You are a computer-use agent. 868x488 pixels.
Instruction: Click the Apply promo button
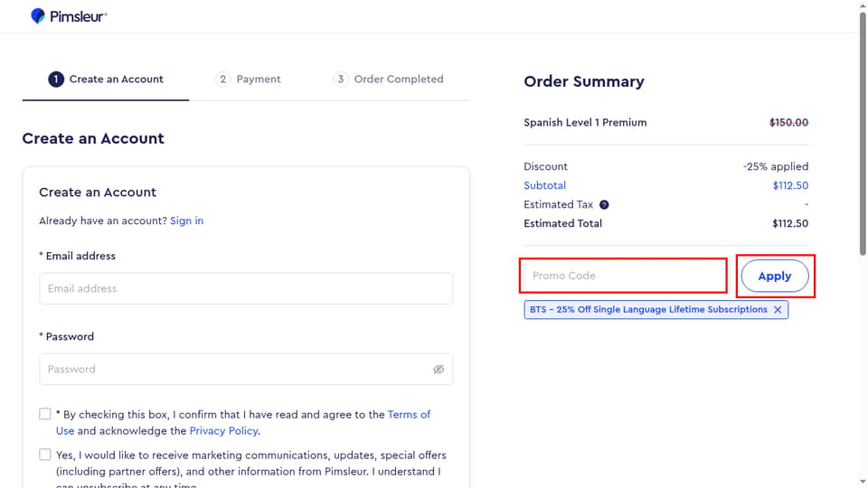click(775, 276)
